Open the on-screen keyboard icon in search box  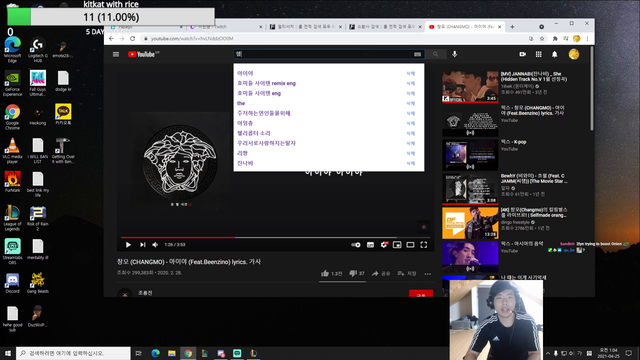pyautogui.click(x=417, y=54)
